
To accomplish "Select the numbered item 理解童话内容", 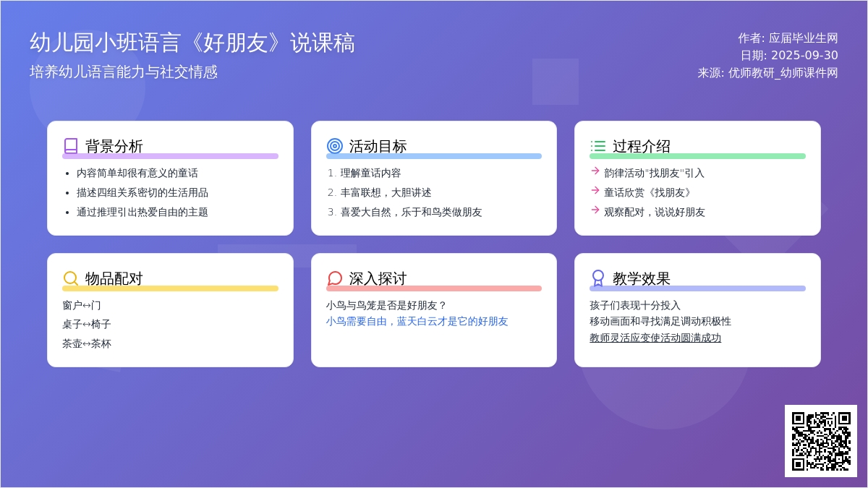I will (x=370, y=174).
